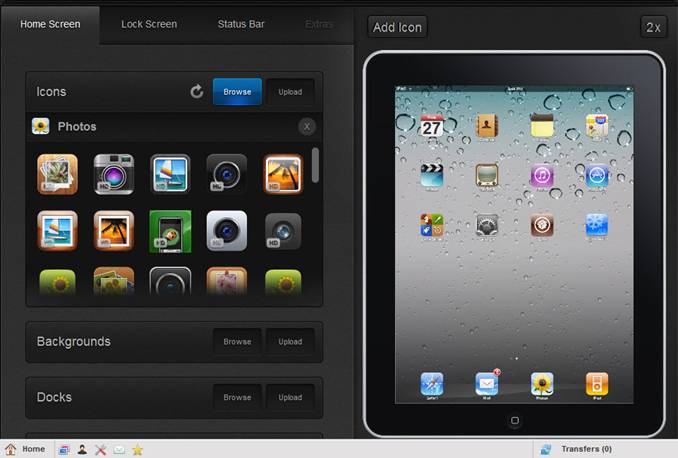Click the Maps icon on iPad preview

point(597,126)
